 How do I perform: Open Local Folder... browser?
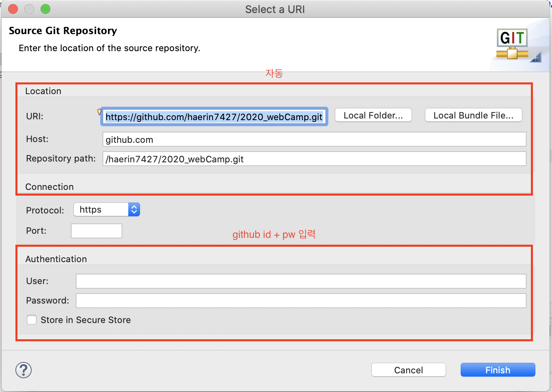[373, 115]
